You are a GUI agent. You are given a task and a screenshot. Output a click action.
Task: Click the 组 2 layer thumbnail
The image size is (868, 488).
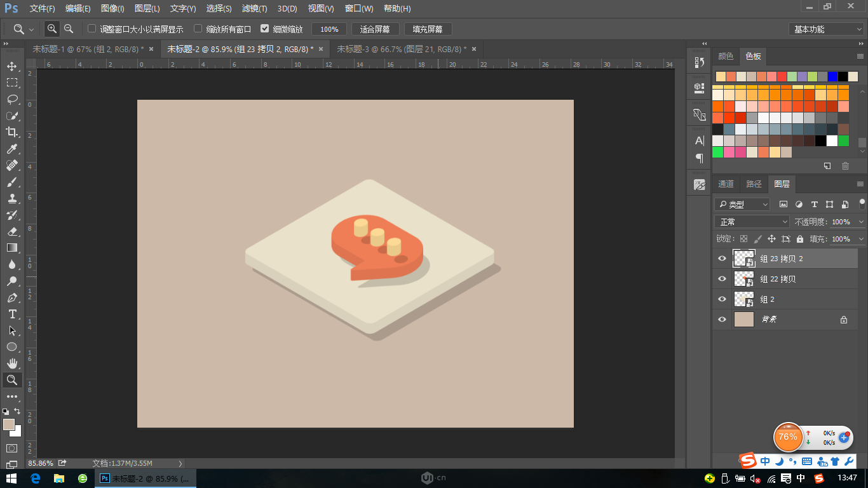click(x=743, y=299)
